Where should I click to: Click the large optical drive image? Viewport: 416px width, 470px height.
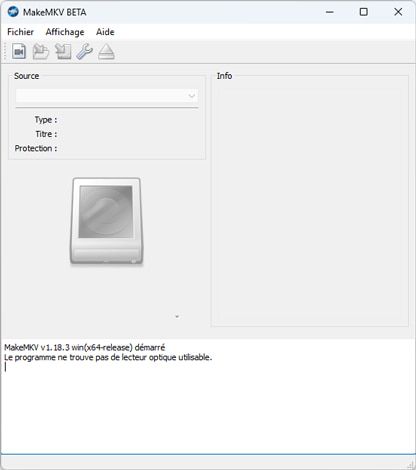pos(106,221)
